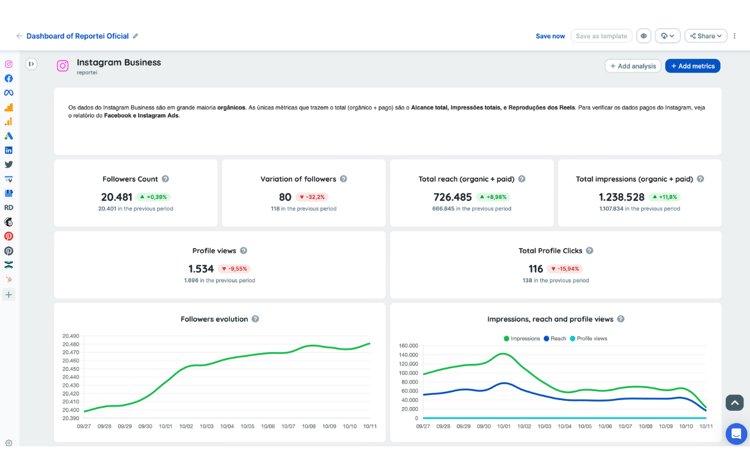The width and height of the screenshot is (750, 468).
Task: Click the Followers Count value 20.481
Action: (x=116, y=197)
